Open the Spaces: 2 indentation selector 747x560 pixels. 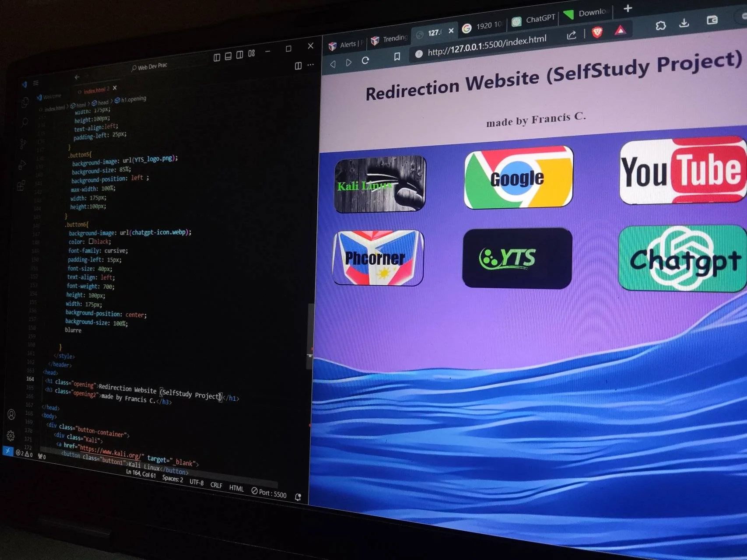pos(173,478)
